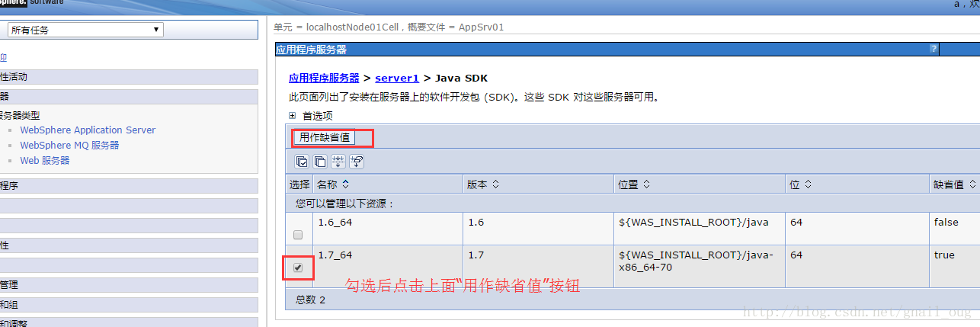Click ${WAS_INSTALL_ROOT}/java location cell
This screenshot has height=327, width=980.
click(700, 228)
